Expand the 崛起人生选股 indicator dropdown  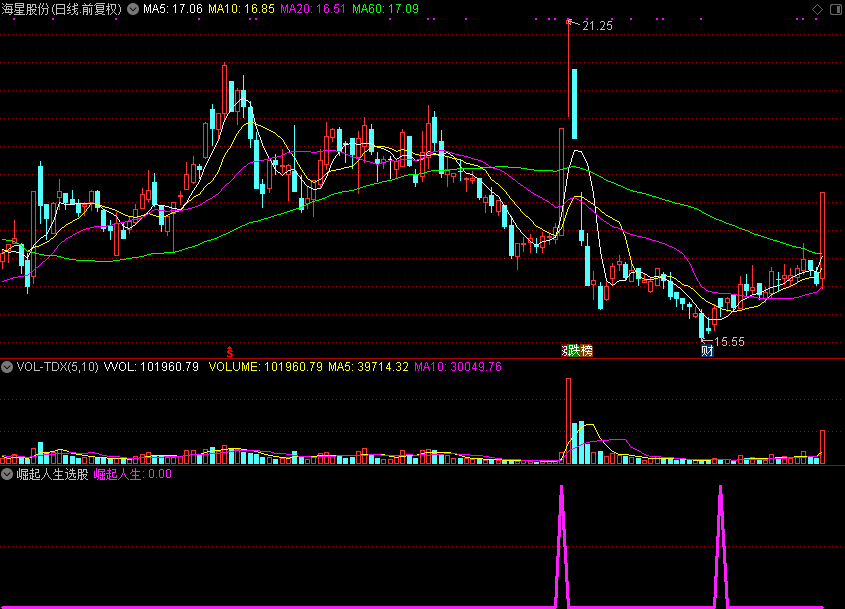[x=8, y=474]
